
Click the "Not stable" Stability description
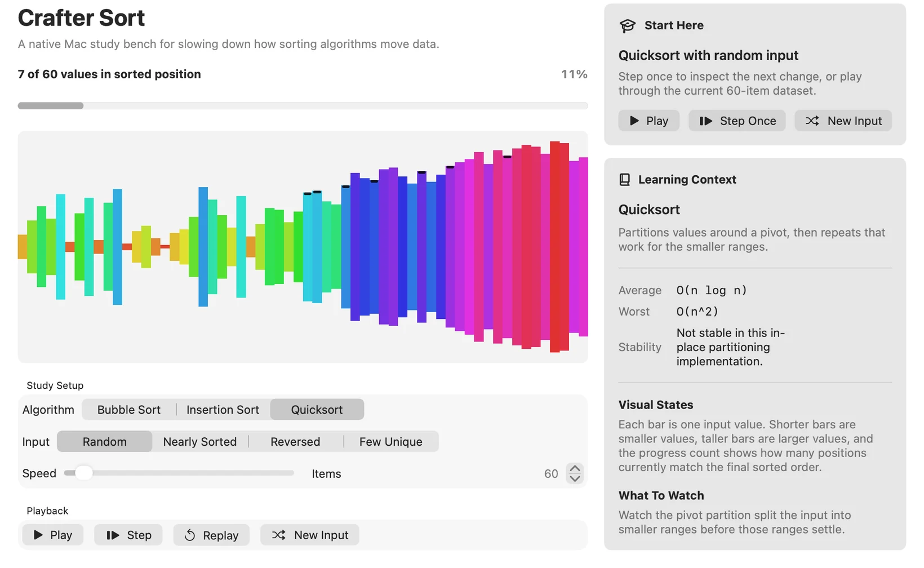pos(731,347)
